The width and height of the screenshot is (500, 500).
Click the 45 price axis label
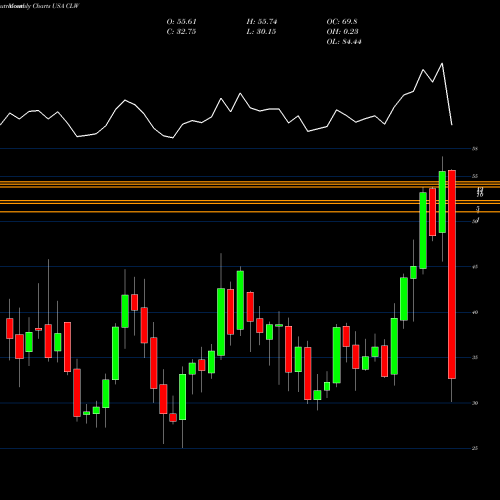pos(475,267)
